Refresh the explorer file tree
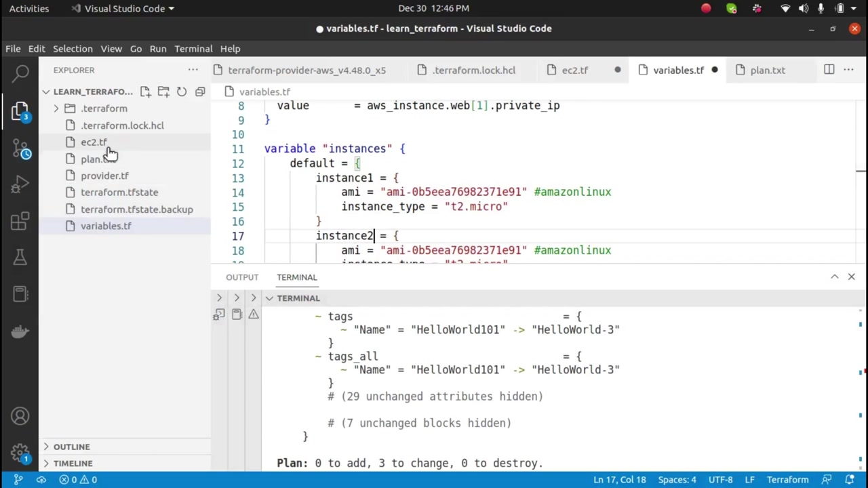 click(182, 91)
